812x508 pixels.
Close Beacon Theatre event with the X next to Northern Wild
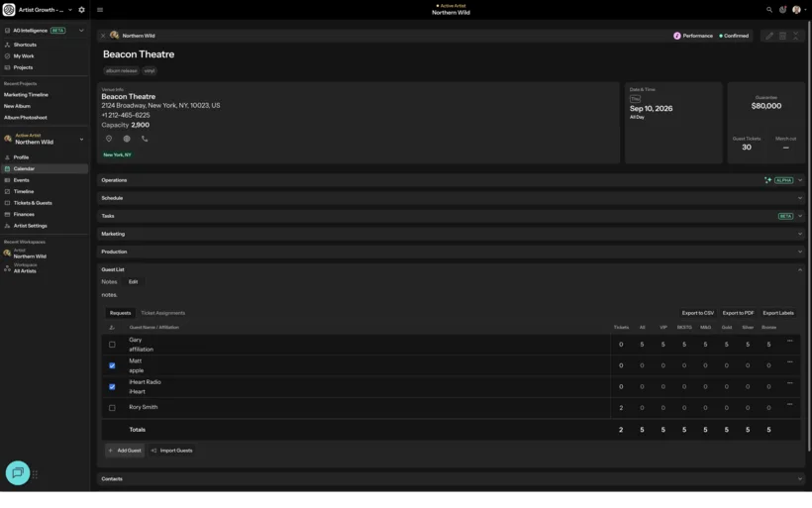(103, 36)
